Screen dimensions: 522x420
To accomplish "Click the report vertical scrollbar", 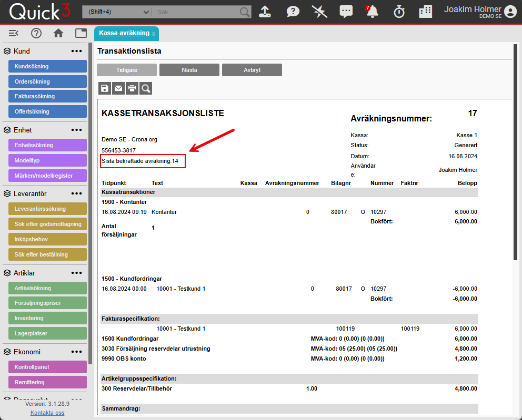I will tap(515, 153).
